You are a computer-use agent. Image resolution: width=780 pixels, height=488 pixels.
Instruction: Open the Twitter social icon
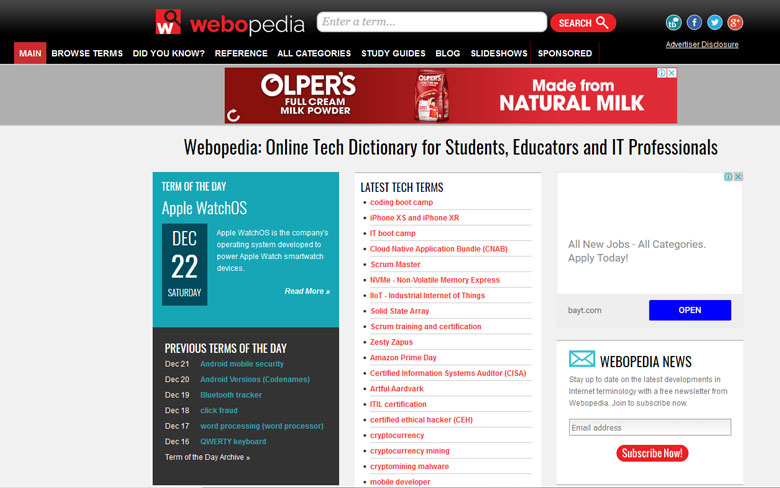[x=715, y=22]
